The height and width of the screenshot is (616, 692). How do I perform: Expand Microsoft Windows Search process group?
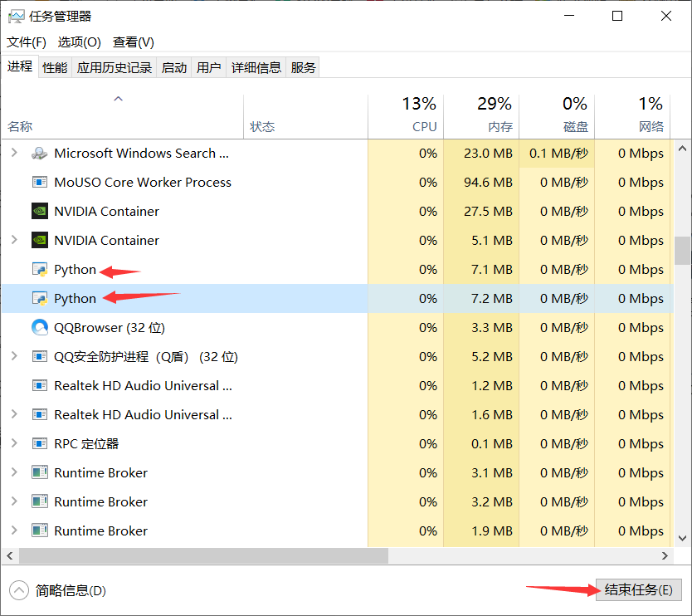tap(14, 153)
